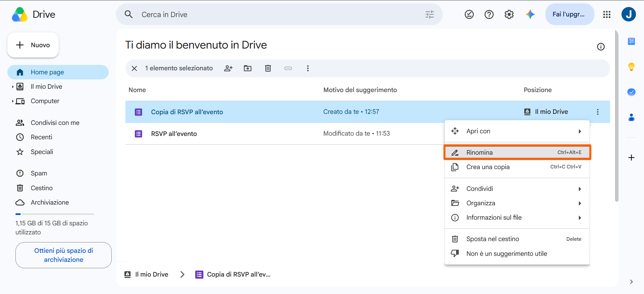Click three-dot menu on Copia di RSVP row

[x=598, y=112]
